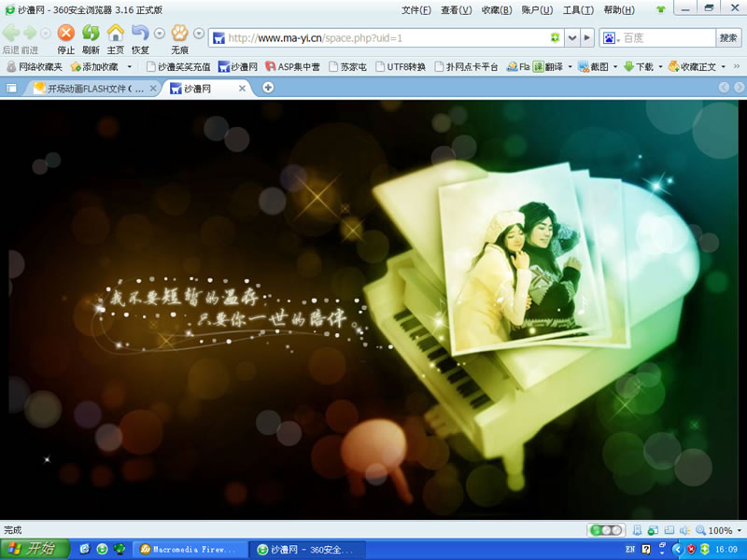The height and width of the screenshot is (560, 747).
Task: Click the 360 browser quick launch icon
Action: 102,549
